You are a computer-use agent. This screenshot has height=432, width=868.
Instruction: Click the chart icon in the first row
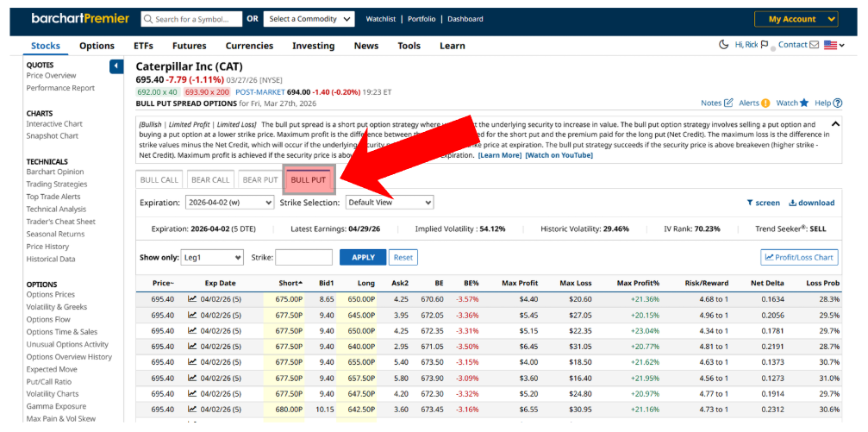point(192,299)
